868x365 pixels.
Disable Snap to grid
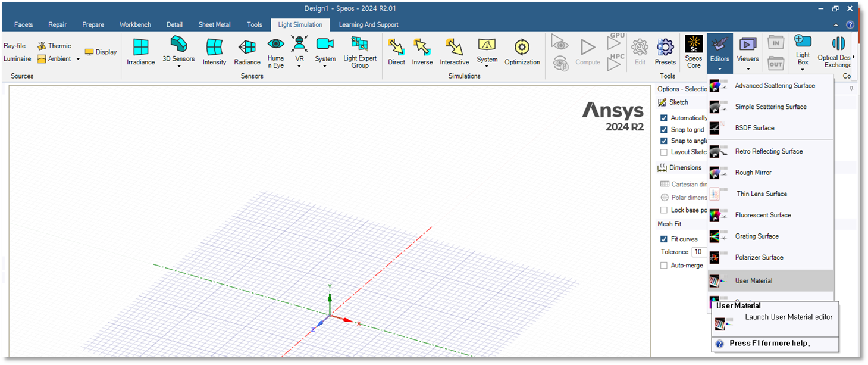point(664,129)
